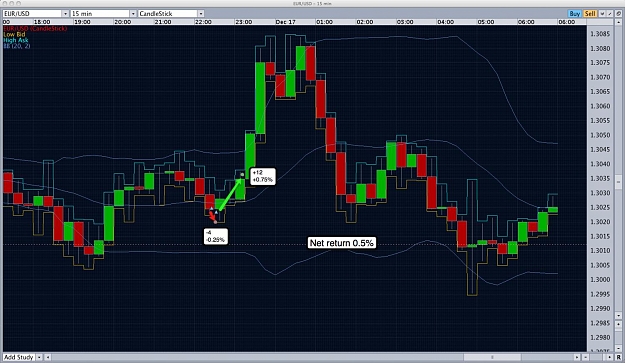Screen dimensions: 625x363
Task: Open the 15 min timeframe dropdown
Action: (104, 14)
